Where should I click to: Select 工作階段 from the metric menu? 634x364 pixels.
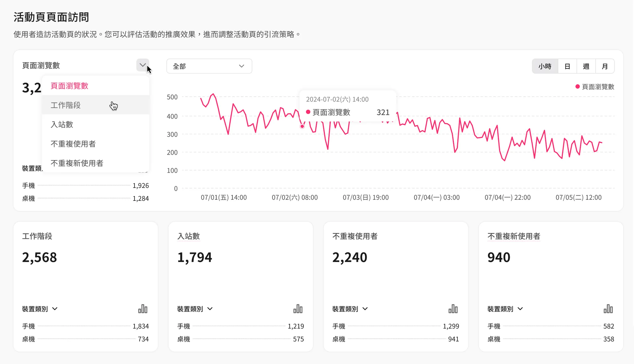66,105
